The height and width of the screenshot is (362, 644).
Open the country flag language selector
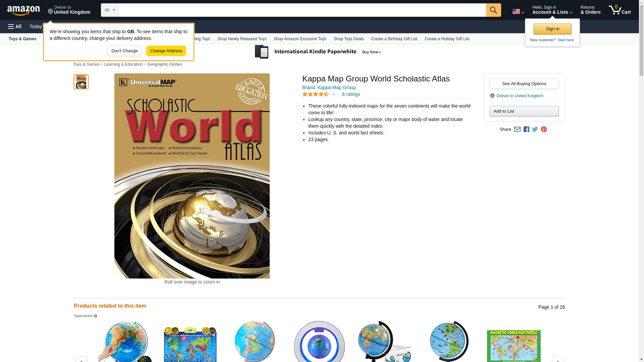click(518, 11)
